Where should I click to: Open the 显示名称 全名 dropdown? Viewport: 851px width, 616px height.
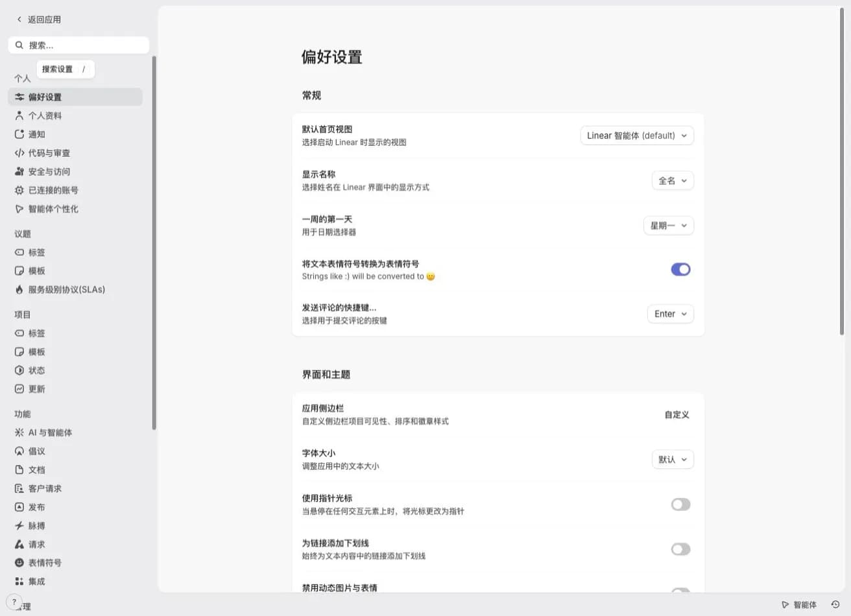coord(673,181)
